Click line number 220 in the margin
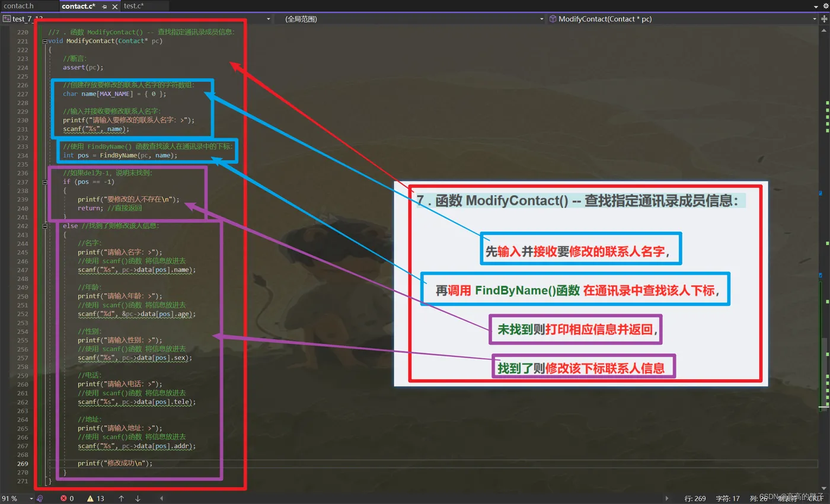Viewport: 830px width, 504px height. coord(23,33)
